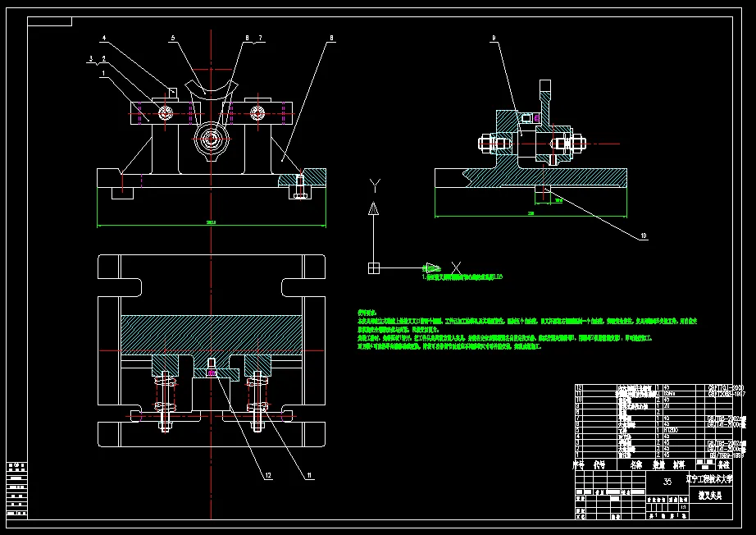Click the UCS origin square marker
756x535 pixels.
tap(374, 268)
